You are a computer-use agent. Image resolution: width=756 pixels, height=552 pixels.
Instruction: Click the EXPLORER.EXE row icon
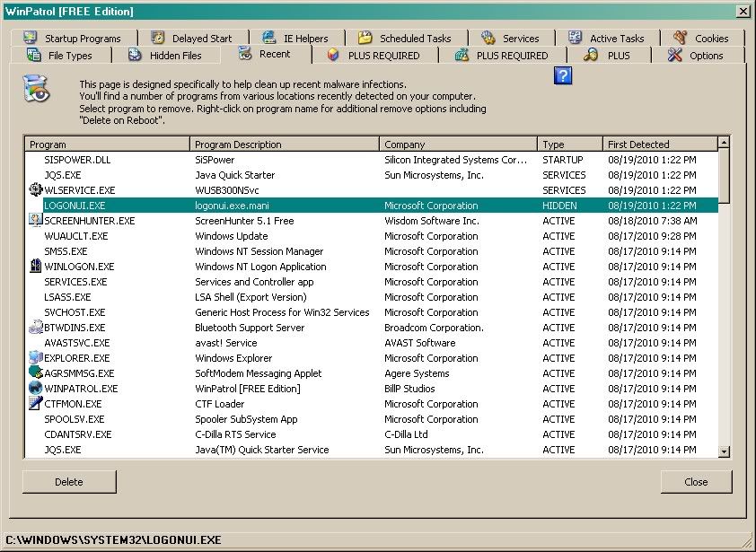click(x=36, y=357)
